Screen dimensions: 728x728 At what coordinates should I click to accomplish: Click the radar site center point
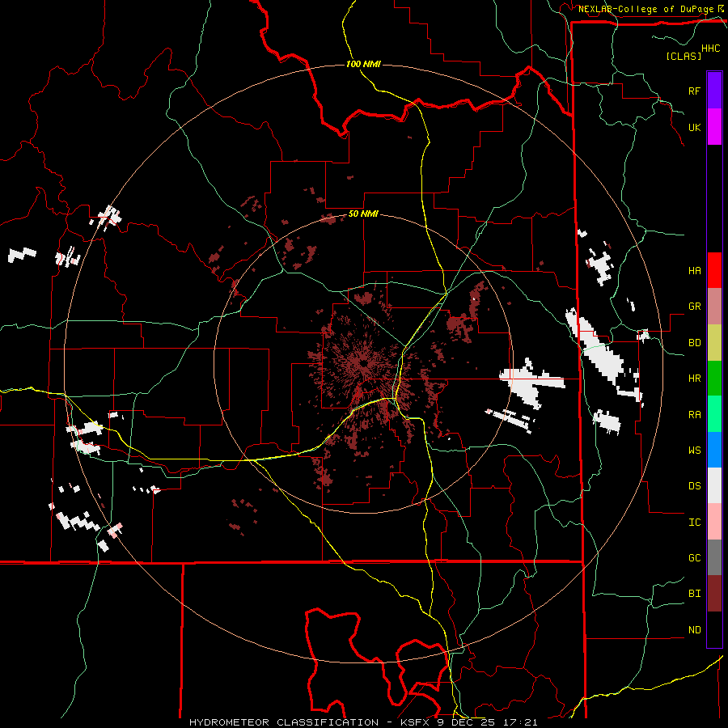click(x=363, y=364)
